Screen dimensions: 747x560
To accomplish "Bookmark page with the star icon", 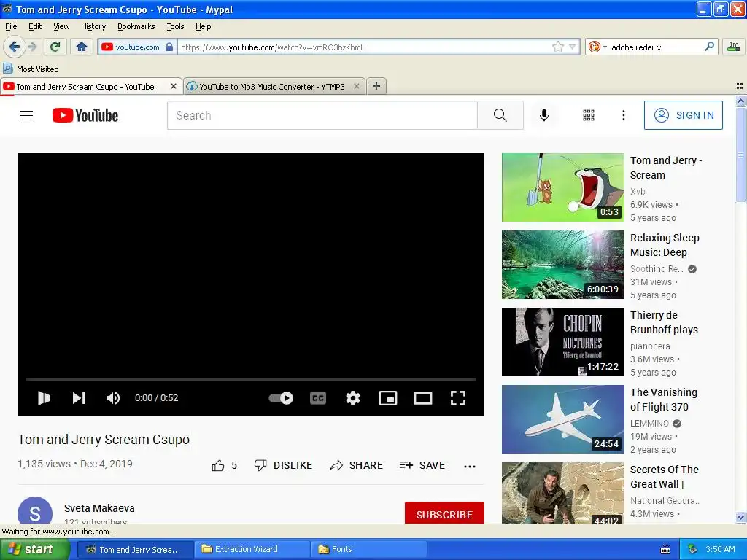I will [558, 47].
